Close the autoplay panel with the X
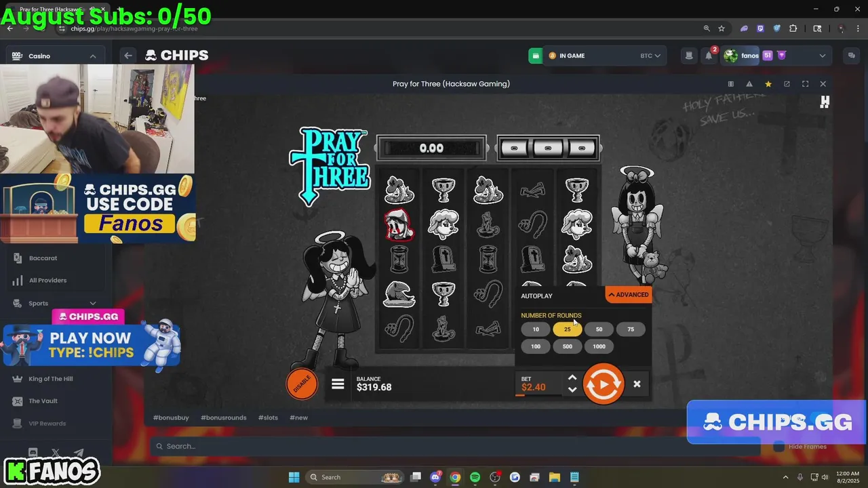Viewport: 868px width, 488px height. pos(637,384)
